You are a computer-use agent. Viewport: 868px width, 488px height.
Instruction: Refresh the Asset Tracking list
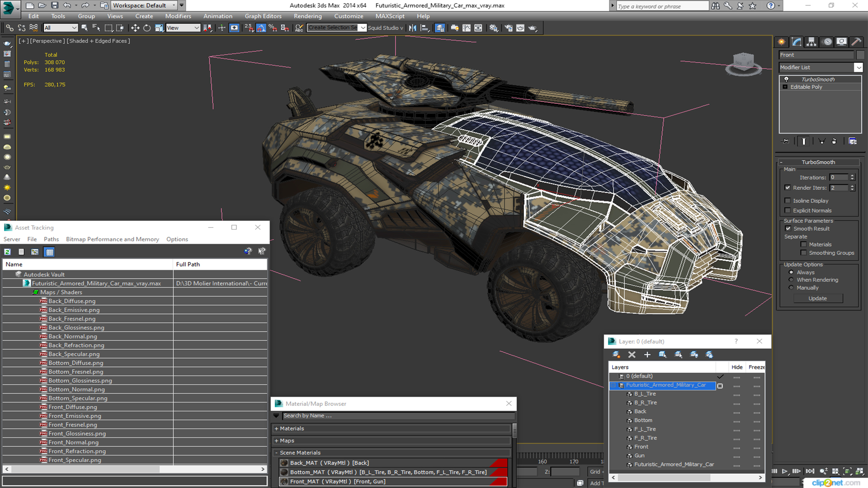point(8,252)
